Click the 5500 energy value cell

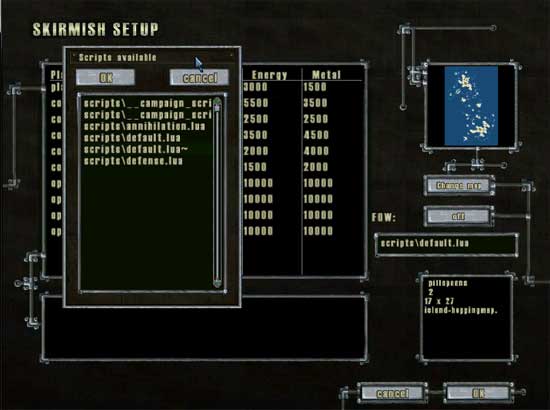(x=256, y=103)
